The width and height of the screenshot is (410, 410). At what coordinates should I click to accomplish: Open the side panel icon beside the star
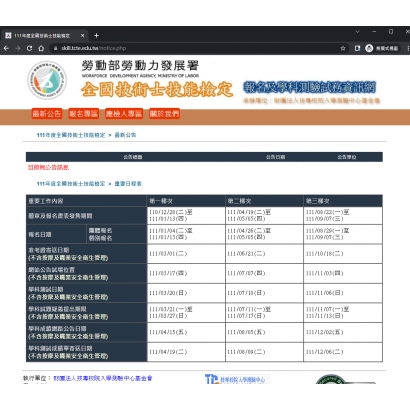[357, 48]
